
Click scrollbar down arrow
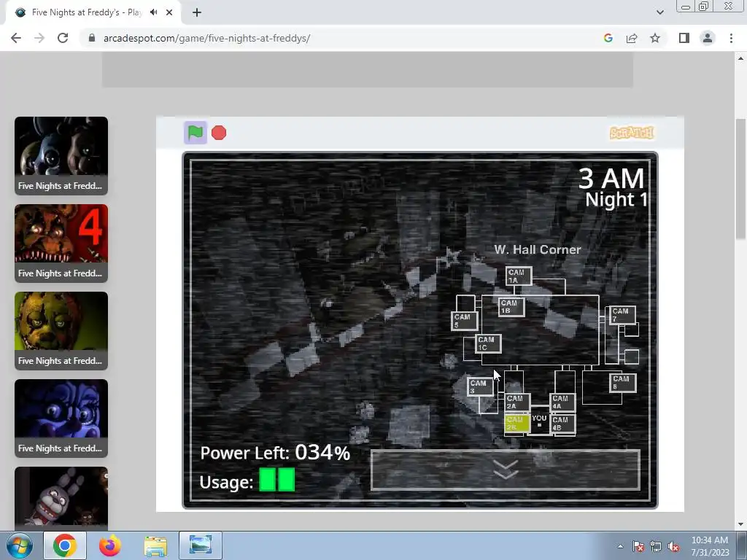[741, 525]
